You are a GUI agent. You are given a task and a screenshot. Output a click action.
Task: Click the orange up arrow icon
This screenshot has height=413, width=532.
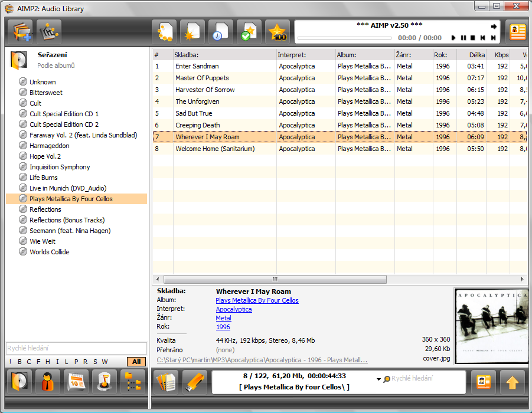pos(513,382)
